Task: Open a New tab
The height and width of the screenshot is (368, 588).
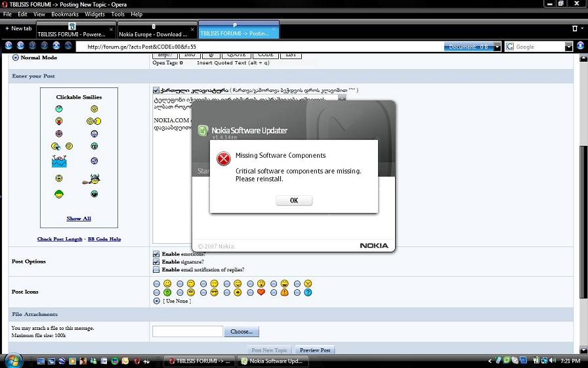Action: [x=18, y=28]
